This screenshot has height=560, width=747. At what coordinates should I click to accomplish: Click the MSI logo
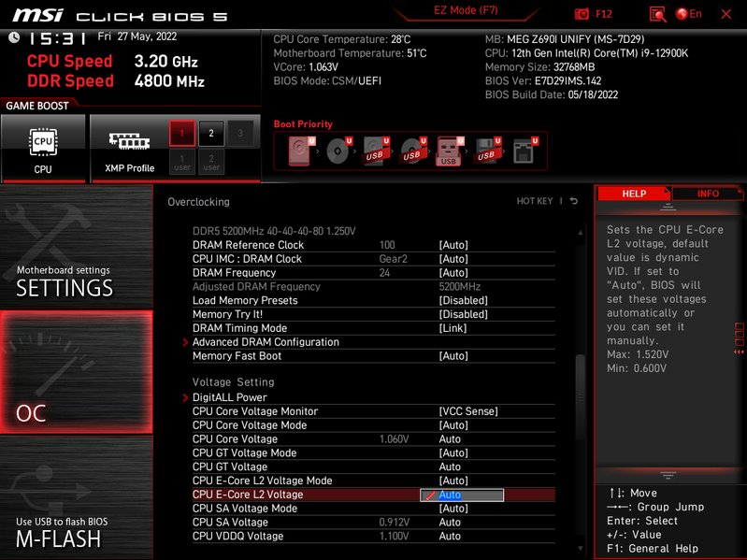37,15
